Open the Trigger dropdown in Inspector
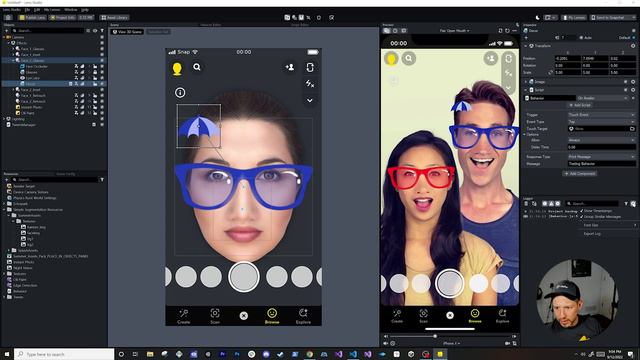The image size is (640, 360). tap(601, 115)
